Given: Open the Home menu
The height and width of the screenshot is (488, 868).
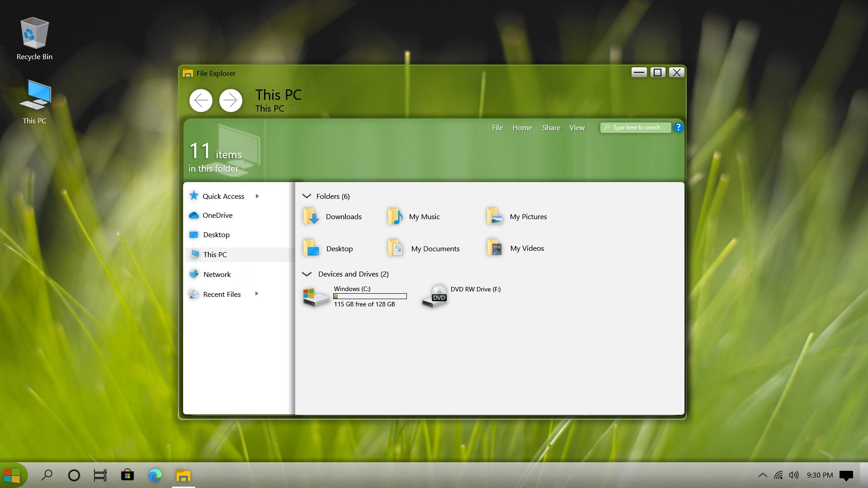Looking at the screenshot, I should (x=522, y=127).
